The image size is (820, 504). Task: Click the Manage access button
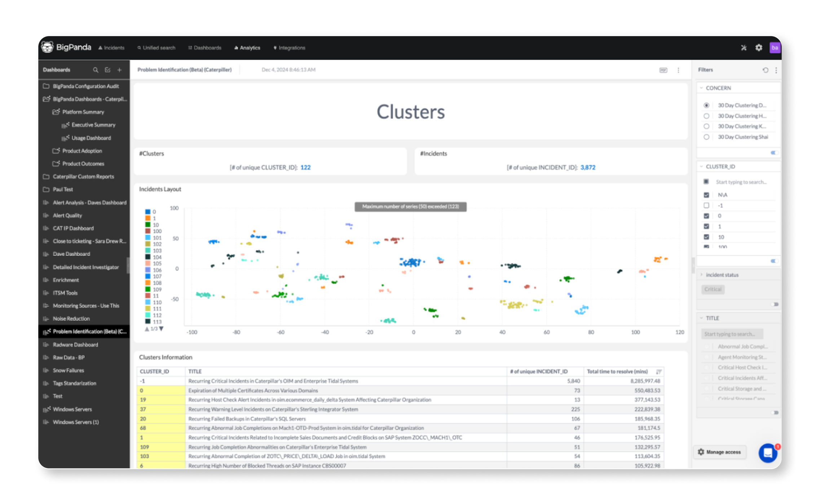[x=720, y=452]
